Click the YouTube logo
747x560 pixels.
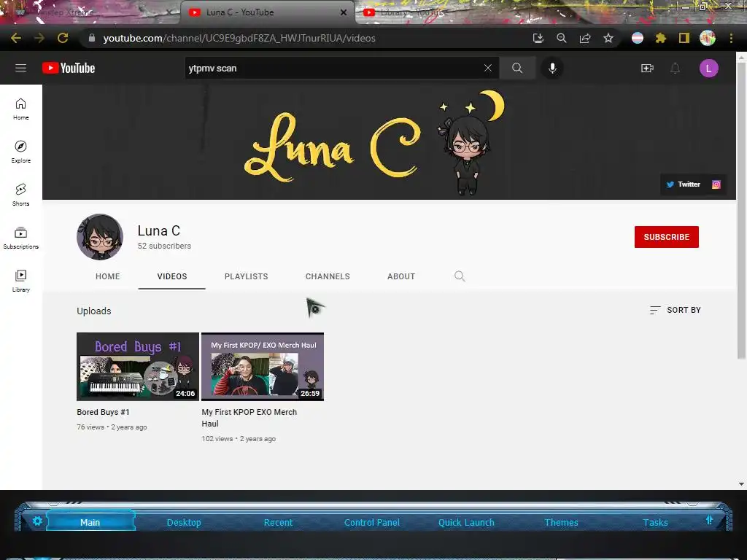click(x=69, y=68)
